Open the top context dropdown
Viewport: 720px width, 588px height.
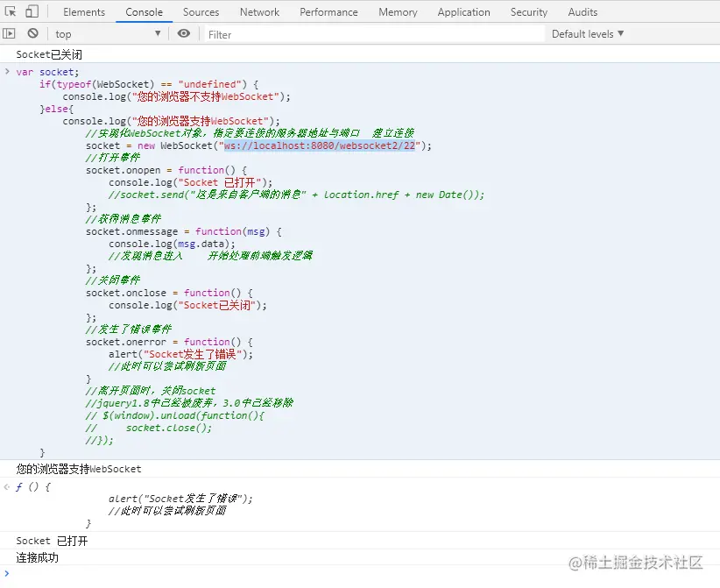108,34
